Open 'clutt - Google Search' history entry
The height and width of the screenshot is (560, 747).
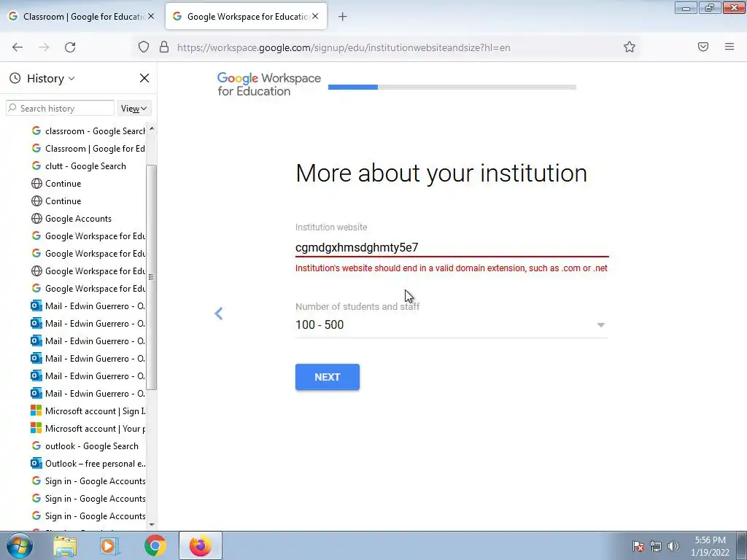pos(79,166)
